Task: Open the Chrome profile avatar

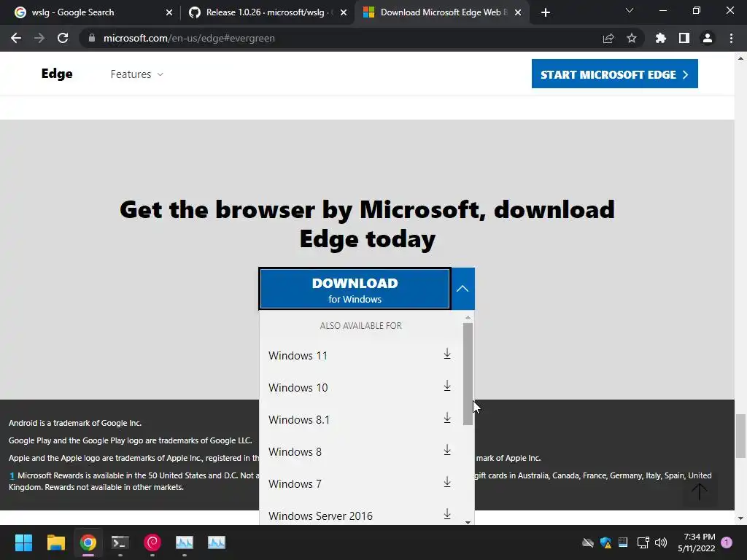Action: pos(708,38)
